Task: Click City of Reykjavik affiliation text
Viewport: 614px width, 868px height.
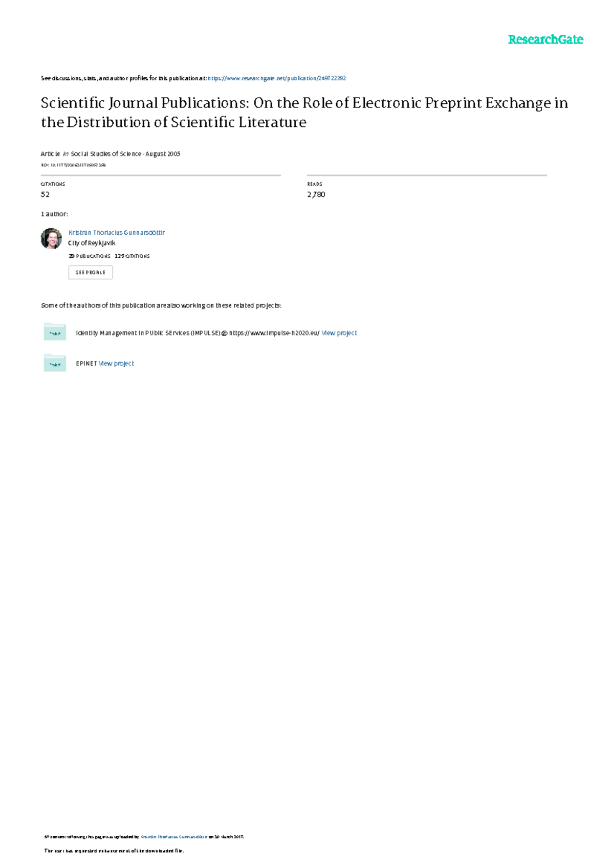Action: coord(92,243)
